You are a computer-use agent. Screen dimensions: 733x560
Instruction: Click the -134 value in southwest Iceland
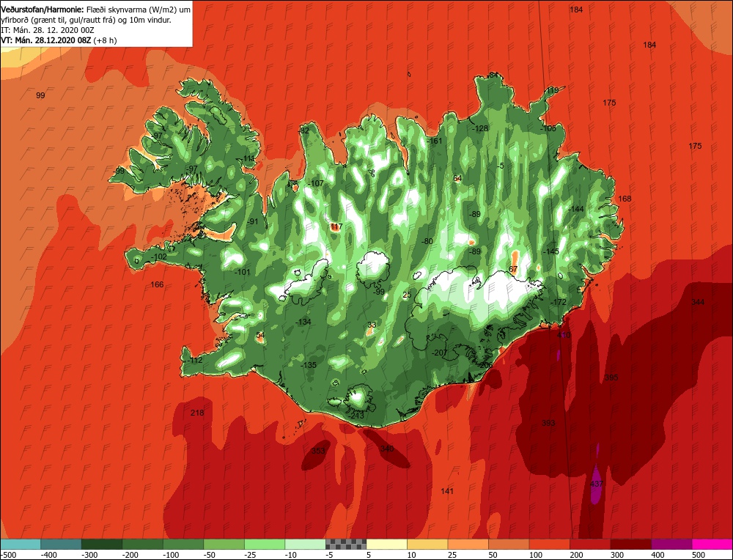(x=303, y=322)
